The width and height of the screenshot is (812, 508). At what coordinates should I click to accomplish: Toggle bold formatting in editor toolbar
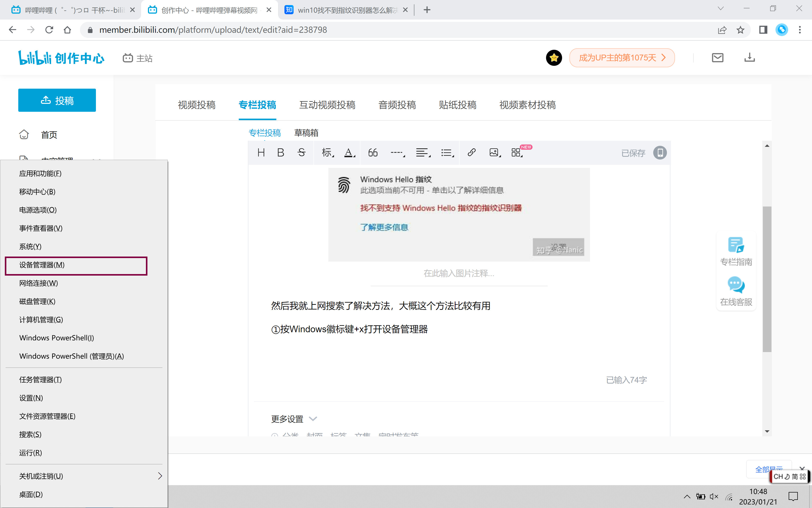(x=281, y=153)
